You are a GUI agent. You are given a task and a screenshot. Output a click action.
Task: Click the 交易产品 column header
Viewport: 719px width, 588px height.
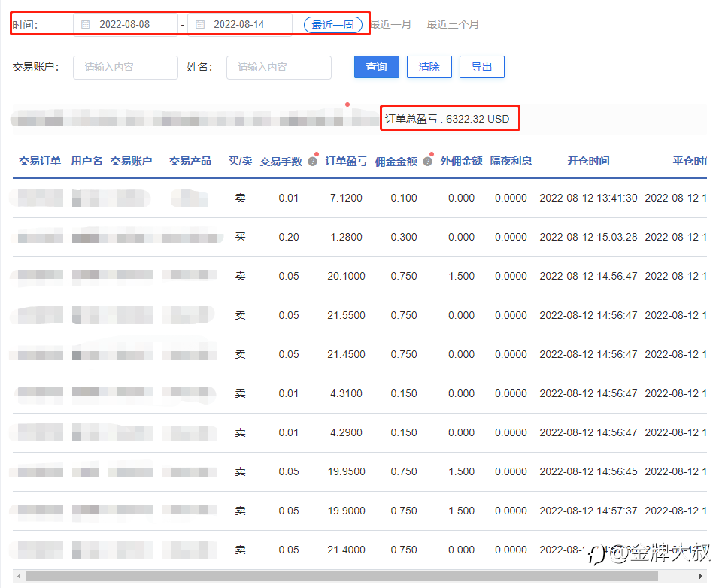click(x=190, y=161)
